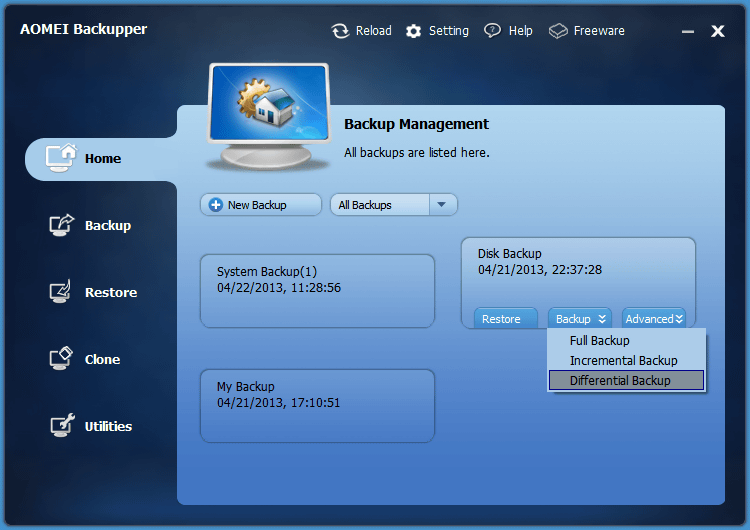Screen dimensions: 750x530
Task: Create a New Backup
Action: point(261,205)
